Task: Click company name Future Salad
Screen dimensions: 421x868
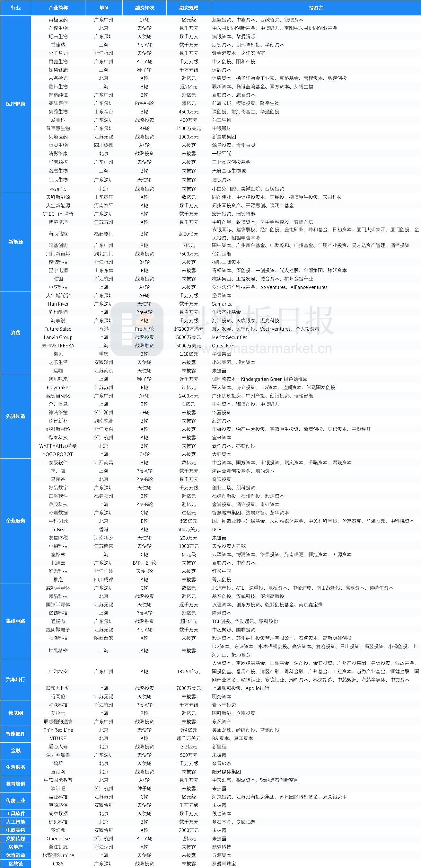Action: 58,329
